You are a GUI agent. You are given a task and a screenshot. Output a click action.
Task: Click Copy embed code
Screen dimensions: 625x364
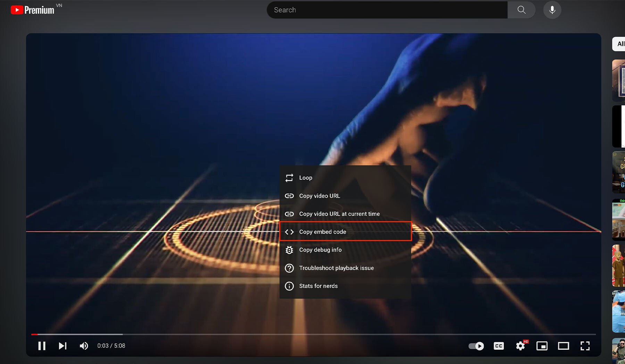(323, 232)
